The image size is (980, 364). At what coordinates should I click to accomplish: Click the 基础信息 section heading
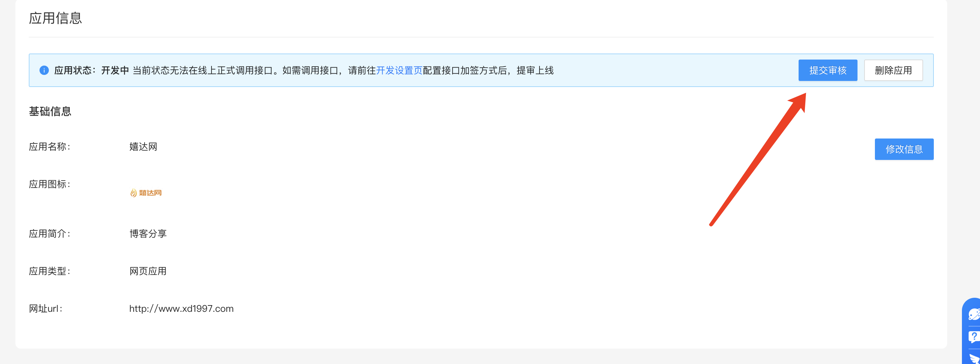click(50, 111)
